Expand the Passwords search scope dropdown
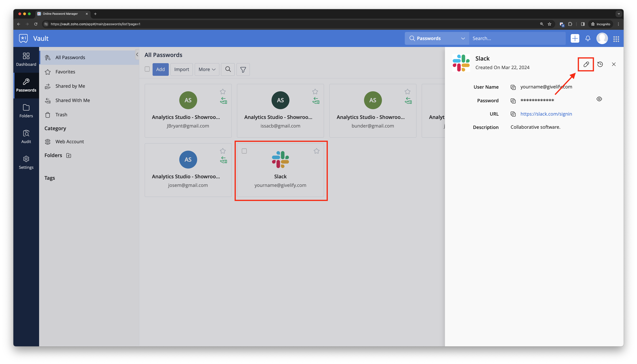 [x=437, y=38]
